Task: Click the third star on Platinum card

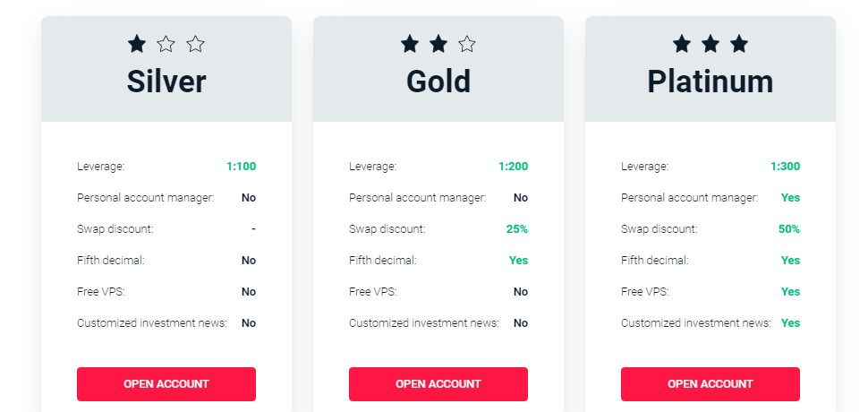Action: pyautogui.click(x=739, y=44)
